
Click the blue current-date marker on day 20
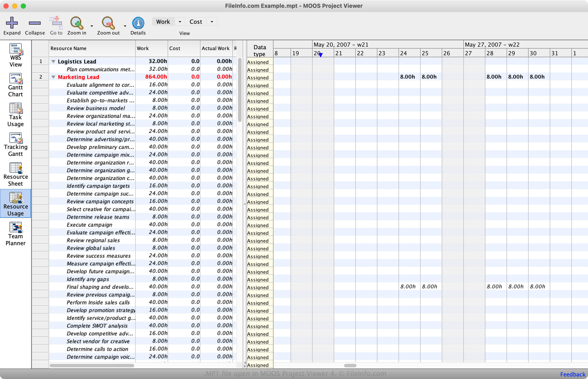(321, 55)
